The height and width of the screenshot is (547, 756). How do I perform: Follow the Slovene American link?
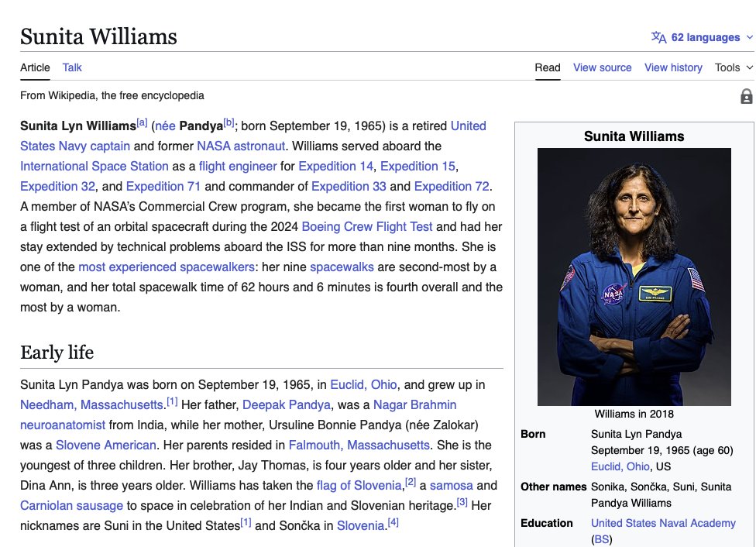106,446
